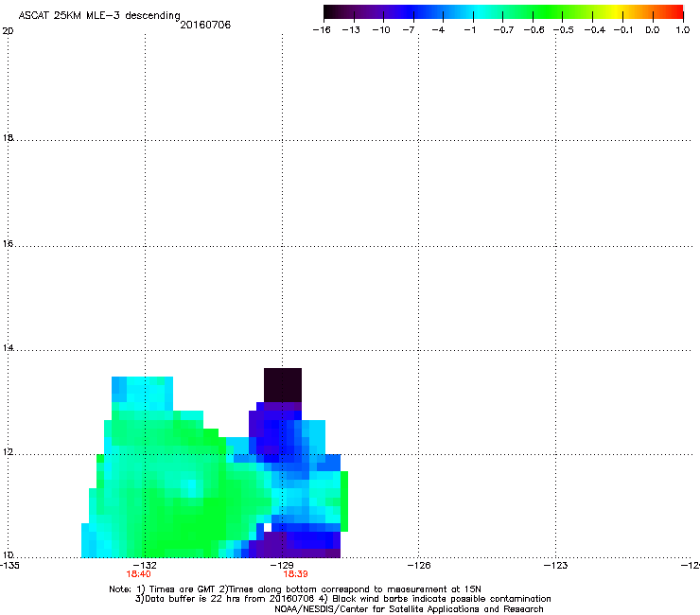Click the red time stamp 18:39

(295, 574)
